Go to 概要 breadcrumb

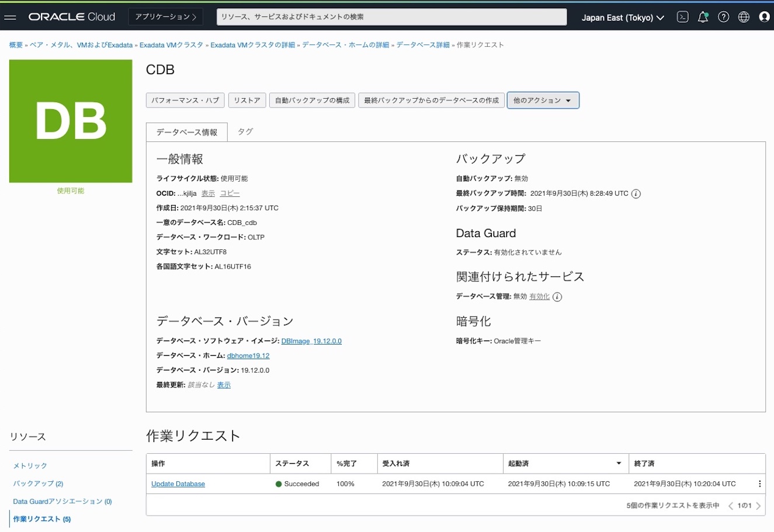[16, 45]
